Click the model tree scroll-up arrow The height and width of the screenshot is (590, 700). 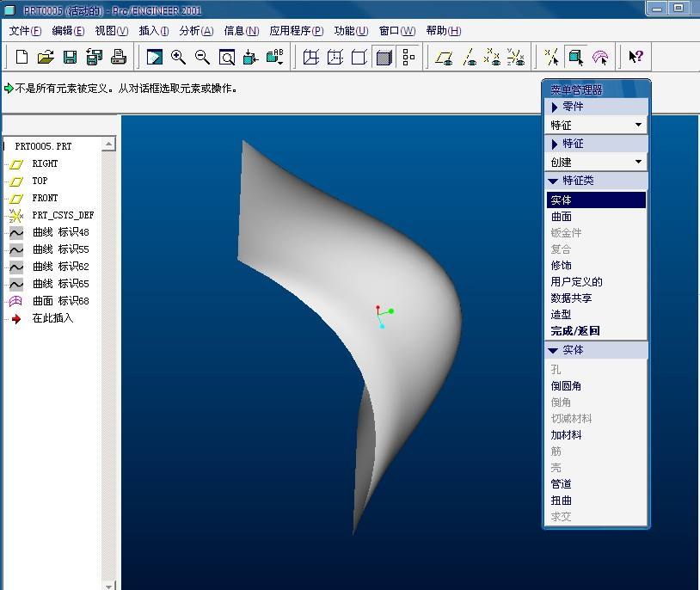pos(108,147)
